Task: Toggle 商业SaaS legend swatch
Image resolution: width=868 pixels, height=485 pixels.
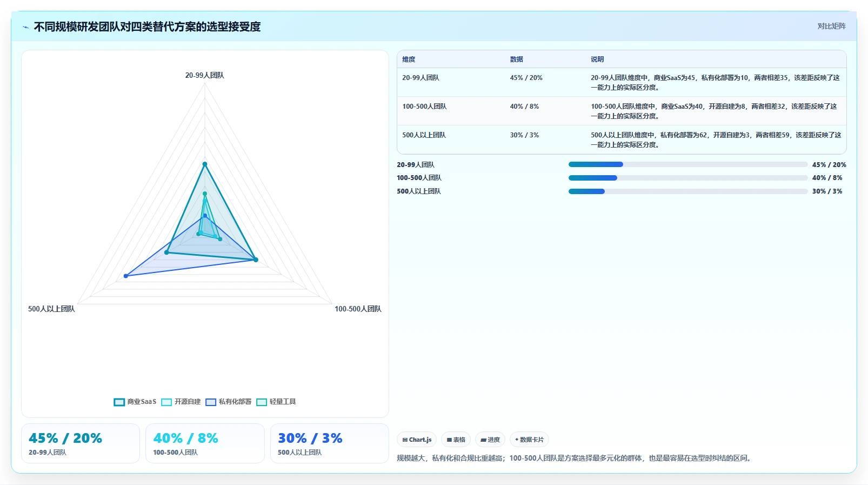Action: pyautogui.click(x=119, y=402)
